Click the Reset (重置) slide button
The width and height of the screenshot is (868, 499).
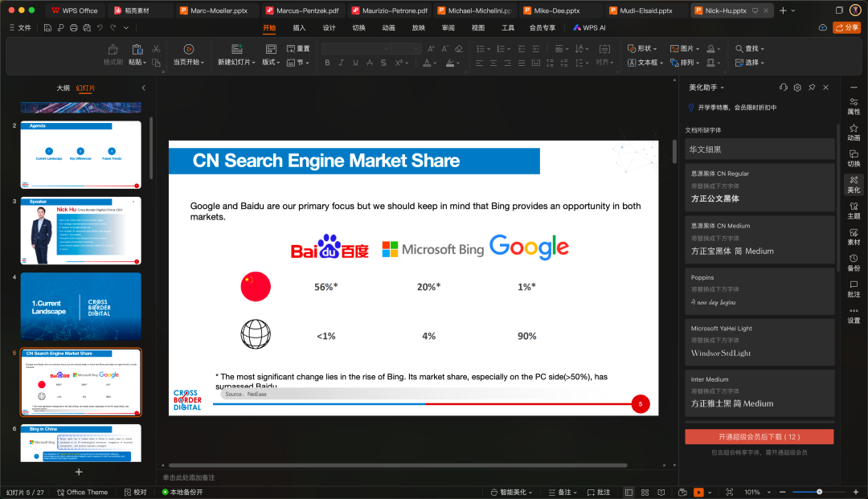[298, 49]
